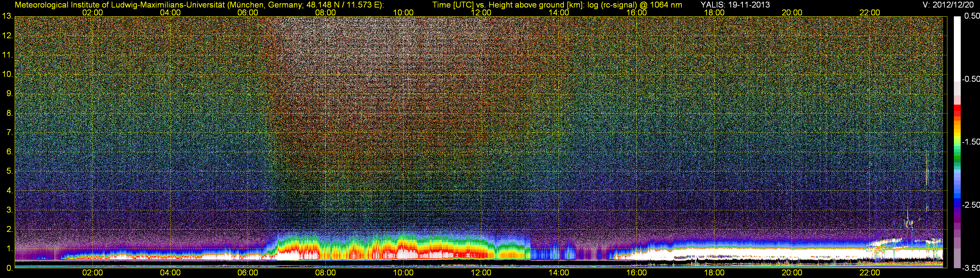The width and height of the screenshot is (980, 278).
Task: Click the 14:00 label on the bottom time axis
Action: click(559, 273)
